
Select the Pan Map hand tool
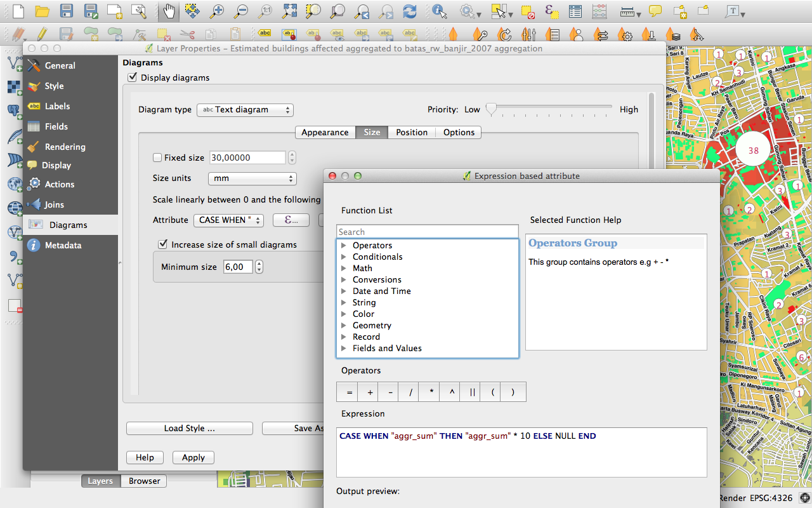point(169,11)
